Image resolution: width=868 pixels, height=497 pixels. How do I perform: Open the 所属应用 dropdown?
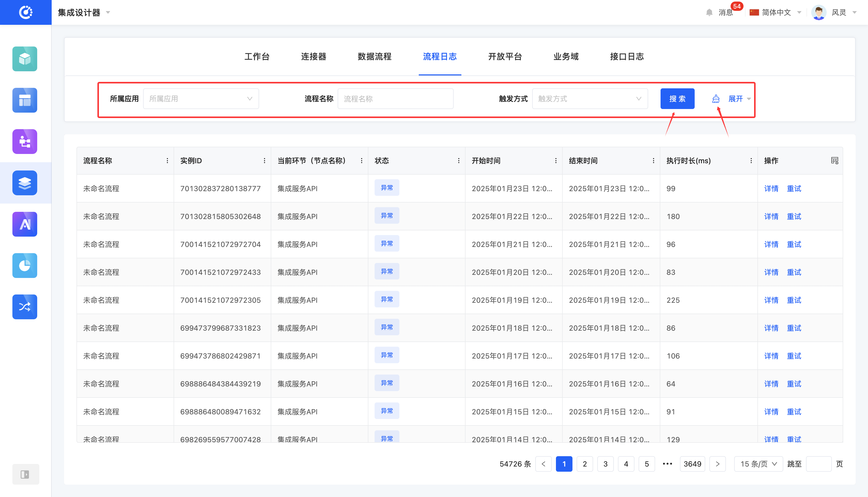(x=201, y=99)
